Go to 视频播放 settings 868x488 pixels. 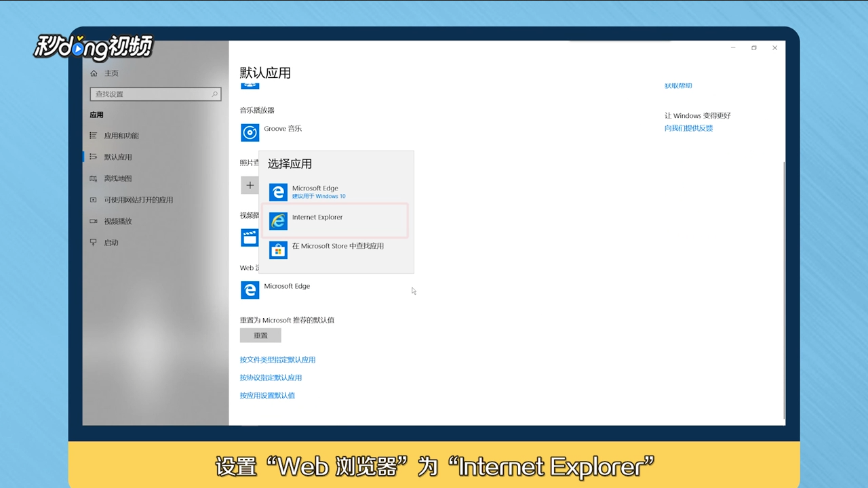pyautogui.click(x=118, y=221)
